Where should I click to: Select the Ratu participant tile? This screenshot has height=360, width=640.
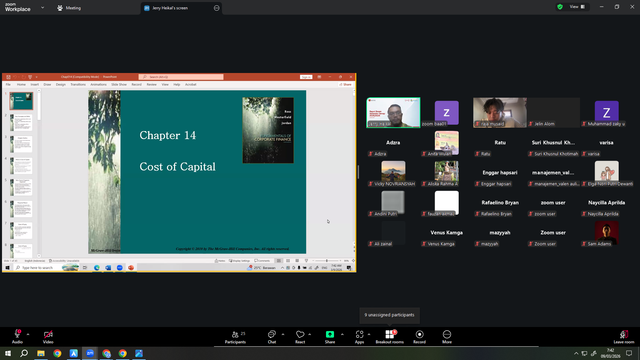pyautogui.click(x=500, y=143)
